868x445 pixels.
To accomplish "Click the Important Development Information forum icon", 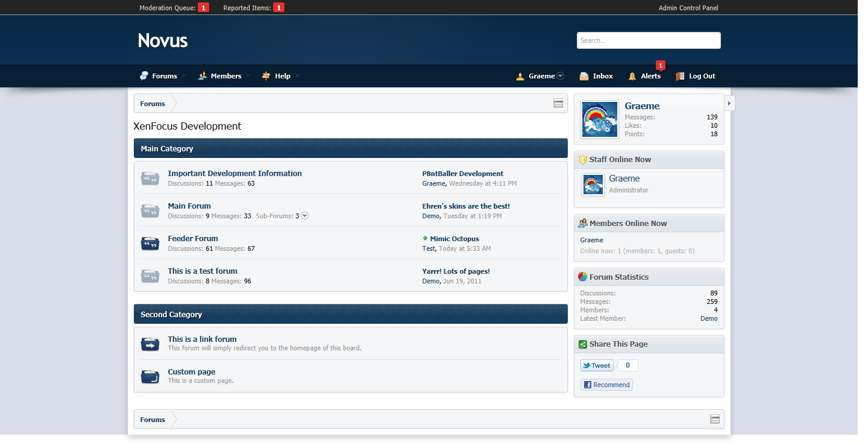I will click(150, 178).
